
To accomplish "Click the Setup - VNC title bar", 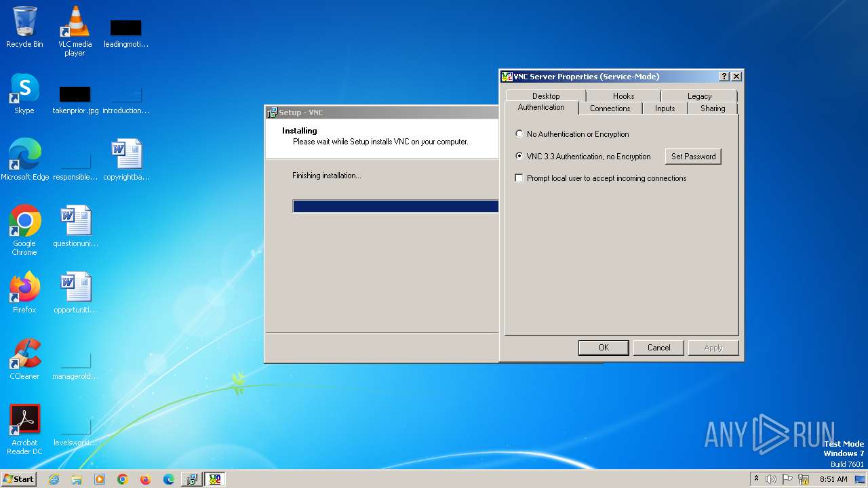I will (x=382, y=113).
